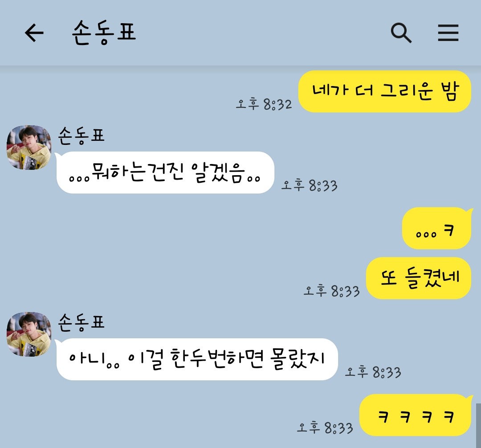
Task: Open the chat search magnifier icon
Action: [401, 33]
